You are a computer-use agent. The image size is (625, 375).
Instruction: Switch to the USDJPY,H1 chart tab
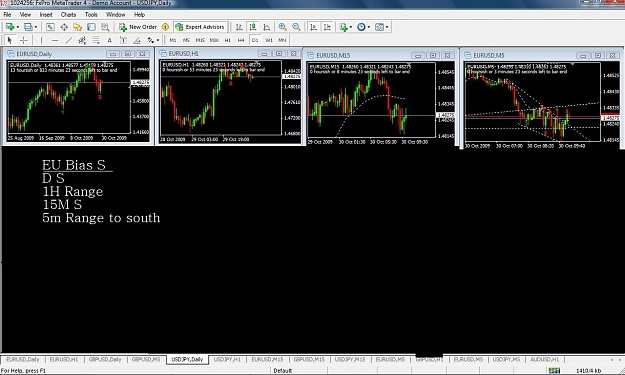coord(227,359)
